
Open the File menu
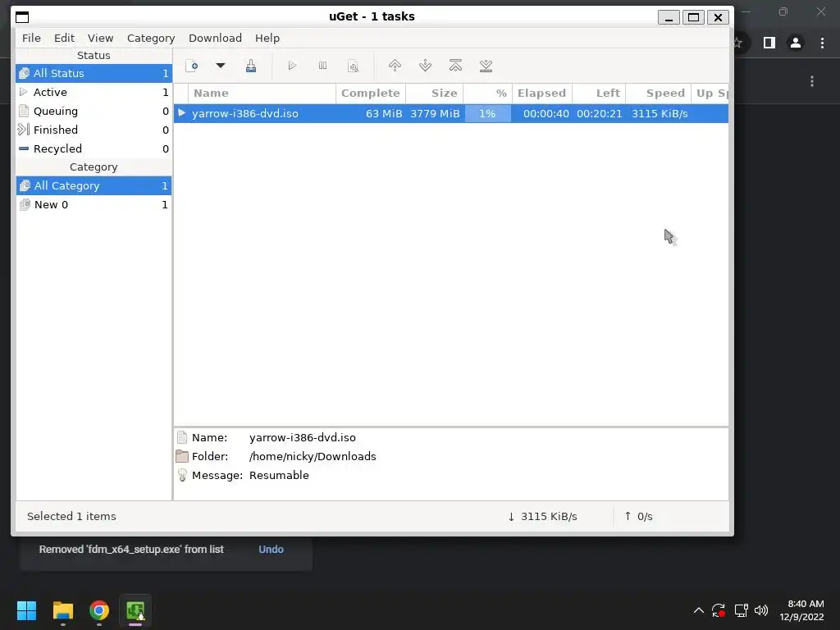pos(31,38)
